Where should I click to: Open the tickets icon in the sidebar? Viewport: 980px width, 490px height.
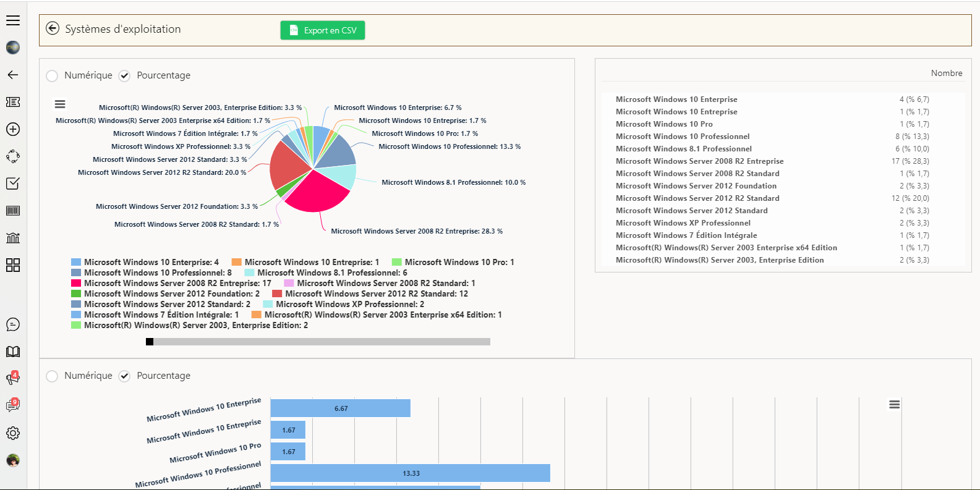13,102
